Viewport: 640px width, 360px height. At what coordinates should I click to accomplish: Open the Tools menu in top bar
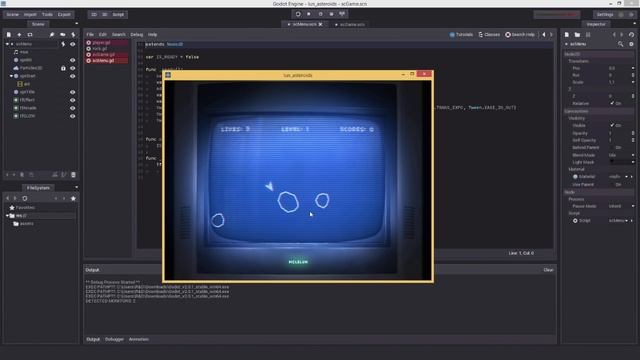(47, 14)
